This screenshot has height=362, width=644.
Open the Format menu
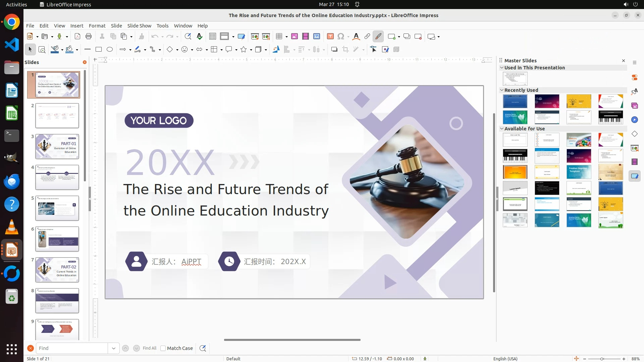click(97, 26)
